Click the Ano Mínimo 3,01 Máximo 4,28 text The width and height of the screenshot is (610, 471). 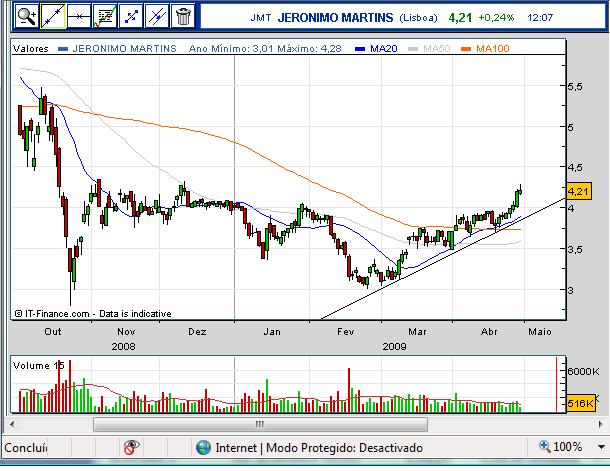[x=265, y=49]
